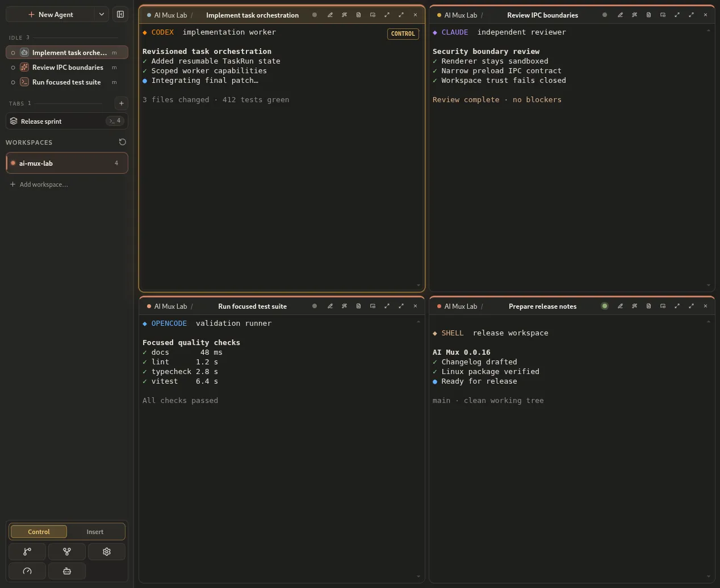Click AI Mux Lab breadcrumb in Review IPC boundaries pane

[461, 15]
